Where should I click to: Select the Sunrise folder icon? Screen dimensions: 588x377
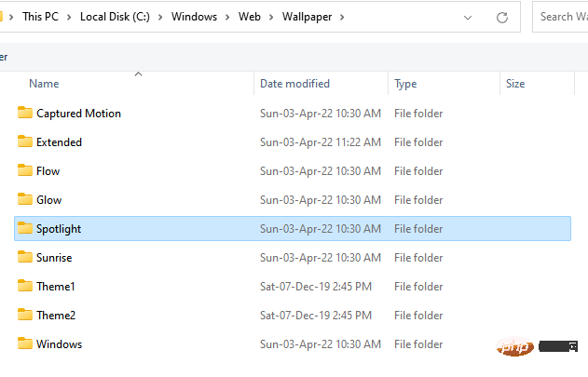coord(25,257)
